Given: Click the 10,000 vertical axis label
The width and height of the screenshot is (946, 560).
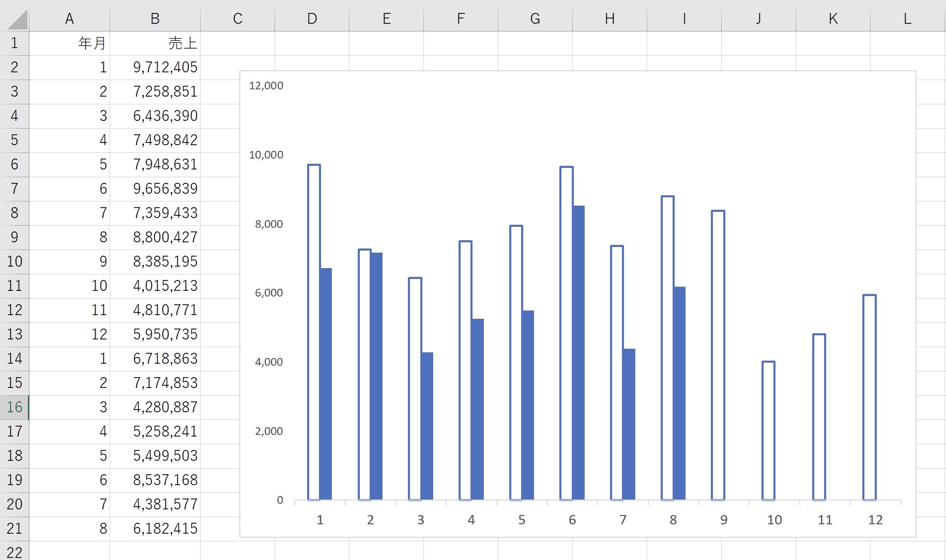Looking at the screenshot, I should point(266,155).
